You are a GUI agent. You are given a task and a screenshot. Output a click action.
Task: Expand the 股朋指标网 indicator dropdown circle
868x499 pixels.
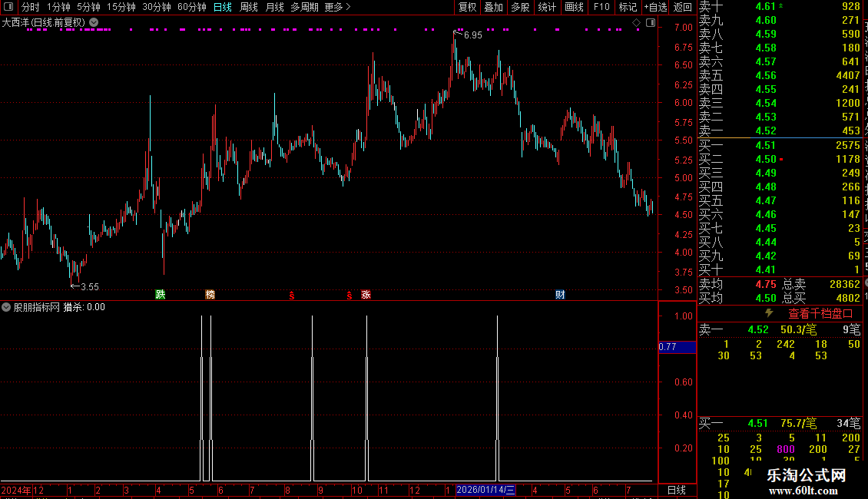[6, 307]
